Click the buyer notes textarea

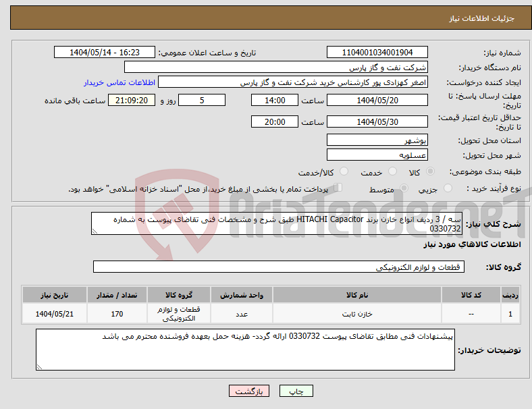point(245,350)
